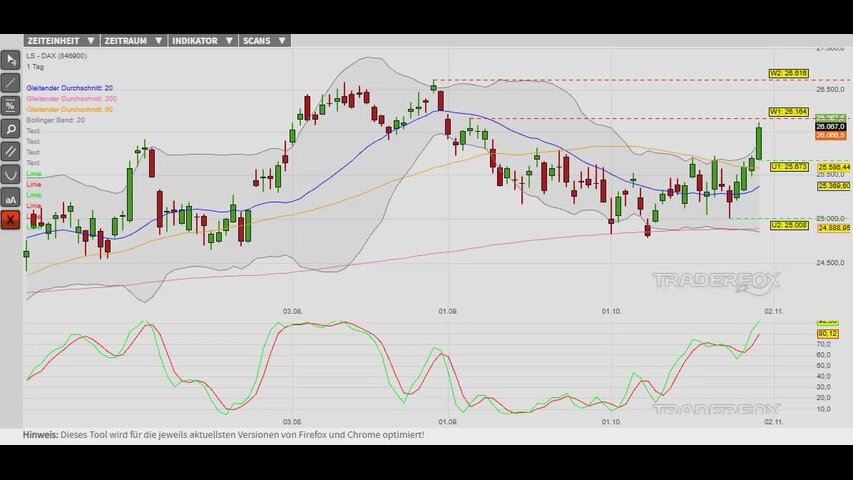Select the trend line drawing tool
This screenshot has width=853, height=480.
click(10, 83)
